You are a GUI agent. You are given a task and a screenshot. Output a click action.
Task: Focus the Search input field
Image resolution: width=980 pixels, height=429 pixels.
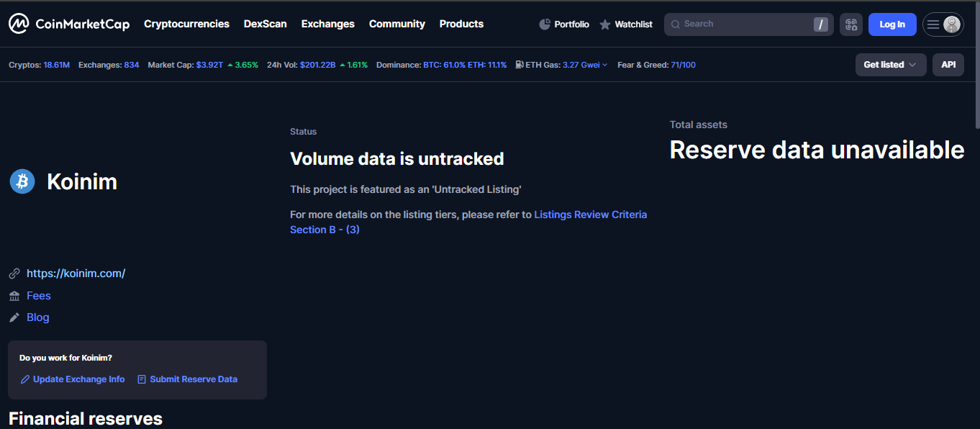point(748,24)
